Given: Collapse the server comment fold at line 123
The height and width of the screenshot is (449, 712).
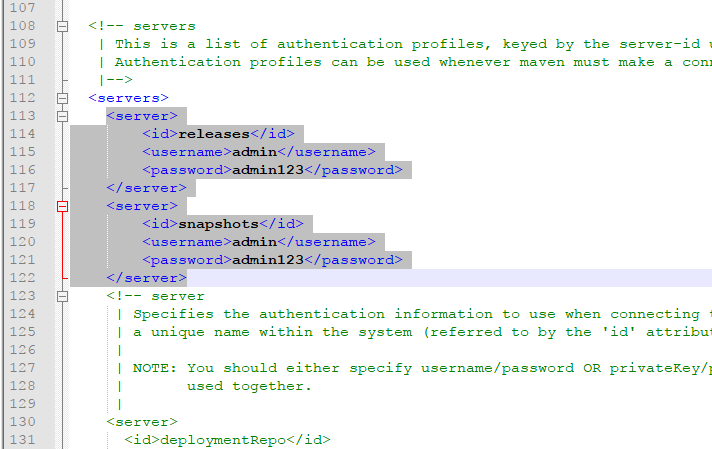Looking at the screenshot, I should coord(63,296).
